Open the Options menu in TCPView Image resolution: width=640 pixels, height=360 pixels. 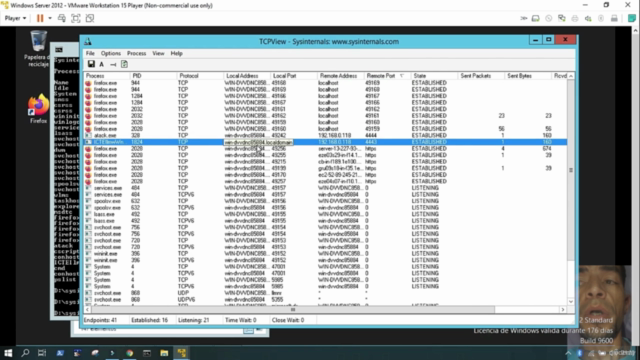111,53
